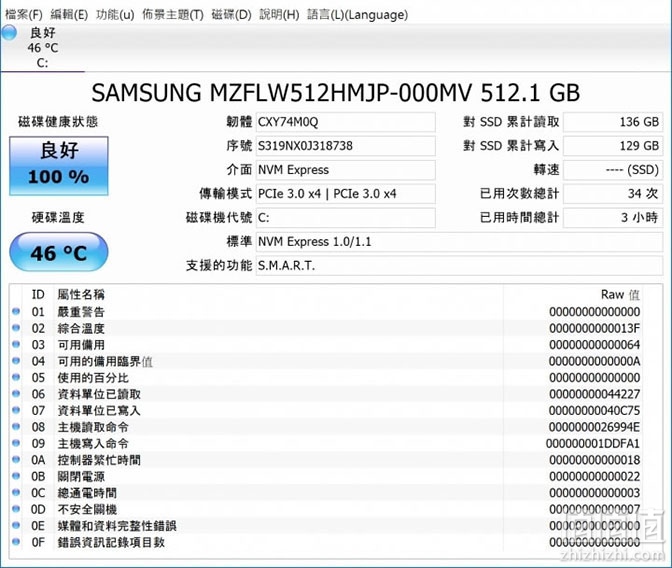This screenshot has height=568, width=672.
Task: Select the 可用備用 attribute row name
Action: tap(81, 345)
